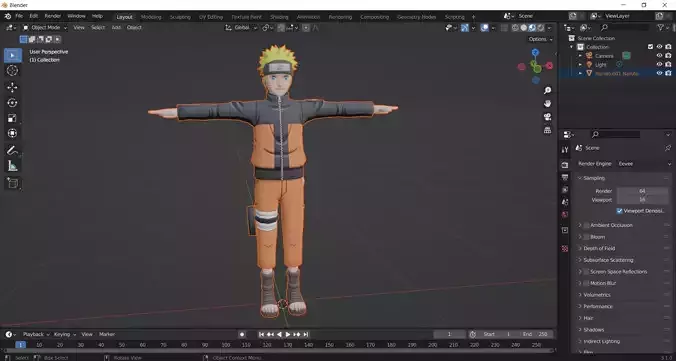This screenshot has width=676, height=361.
Task: Open the Object Mode dropdown
Action: coord(45,28)
